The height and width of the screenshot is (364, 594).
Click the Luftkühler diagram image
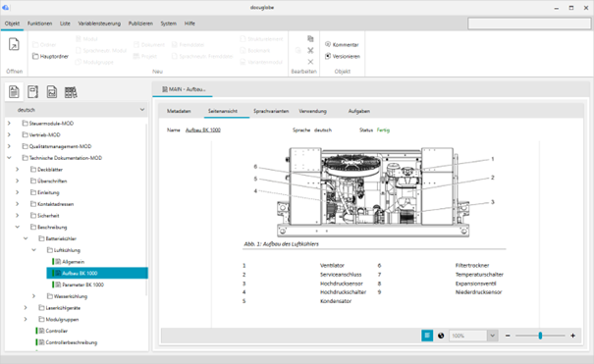point(373,192)
